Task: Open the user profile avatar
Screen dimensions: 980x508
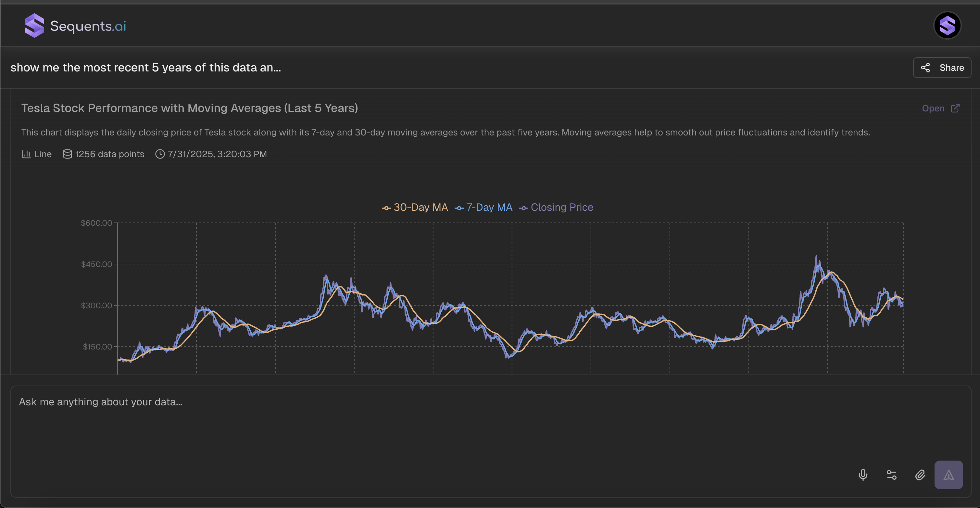Action: click(x=947, y=25)
